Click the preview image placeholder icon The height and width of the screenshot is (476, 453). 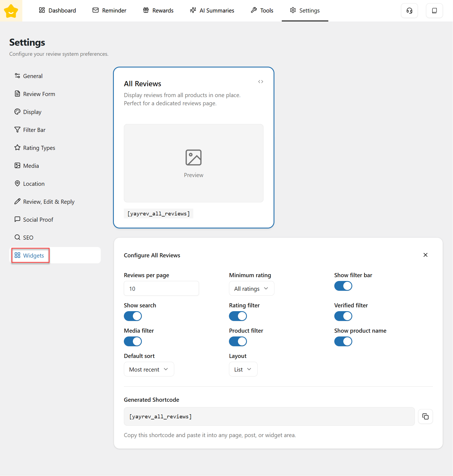[x=193, y=157]
